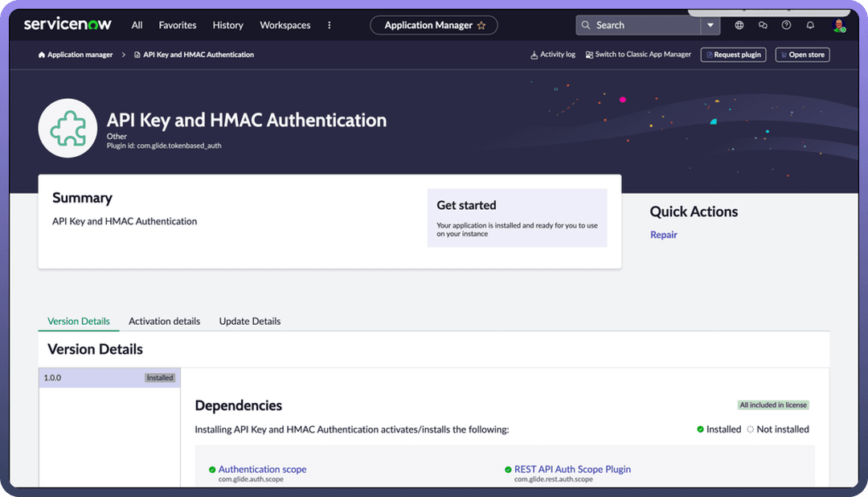This screenshot has width=868, height=497.
Task: Click the ServiceNow logo
Action: (68, 25)
